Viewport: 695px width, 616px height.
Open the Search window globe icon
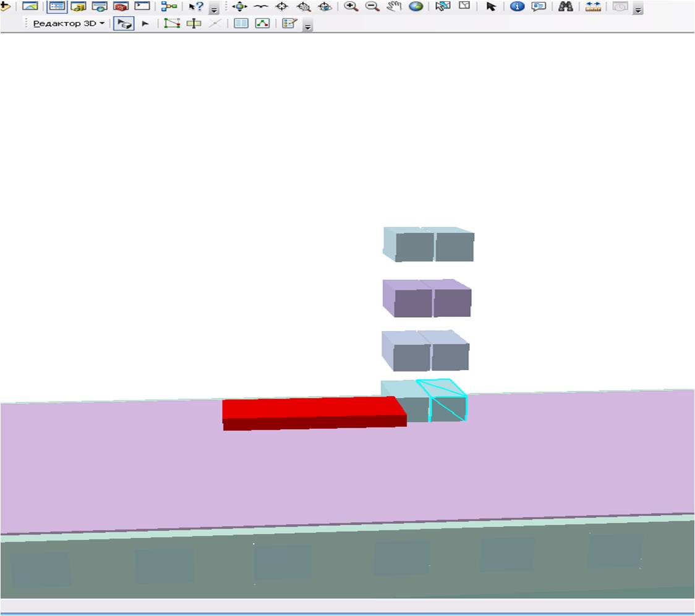point(100,6)
